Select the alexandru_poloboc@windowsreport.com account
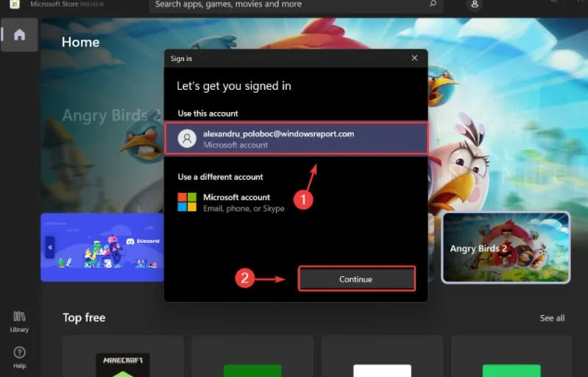 [297, 138]
